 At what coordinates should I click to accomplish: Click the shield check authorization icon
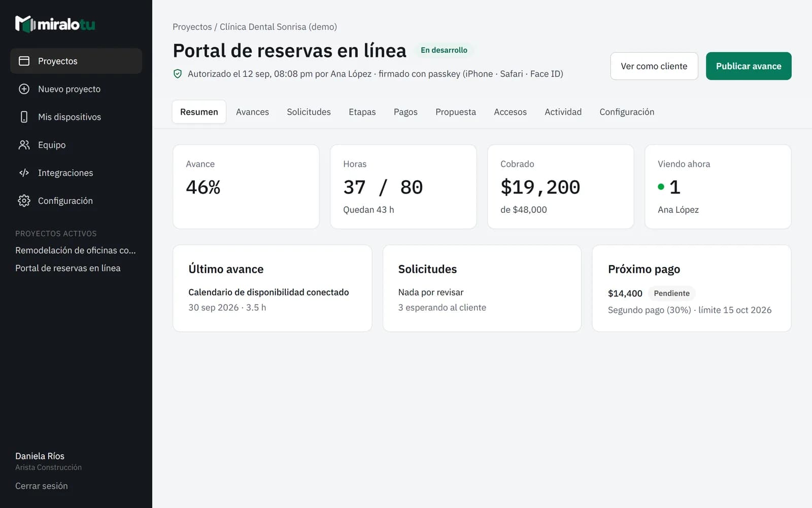coord(178,74)
